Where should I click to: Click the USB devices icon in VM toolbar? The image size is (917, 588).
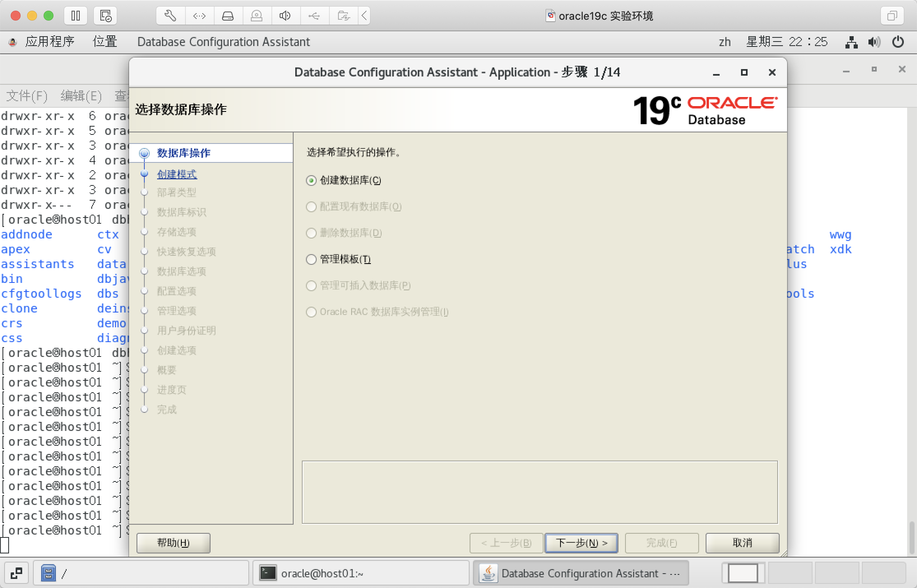pyautogui.click(x=314, y=16)
